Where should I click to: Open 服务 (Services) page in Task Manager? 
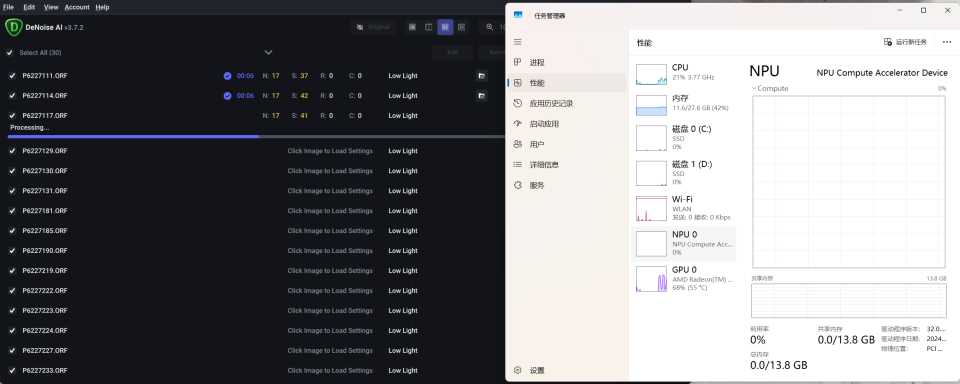(x=566, y=185)
